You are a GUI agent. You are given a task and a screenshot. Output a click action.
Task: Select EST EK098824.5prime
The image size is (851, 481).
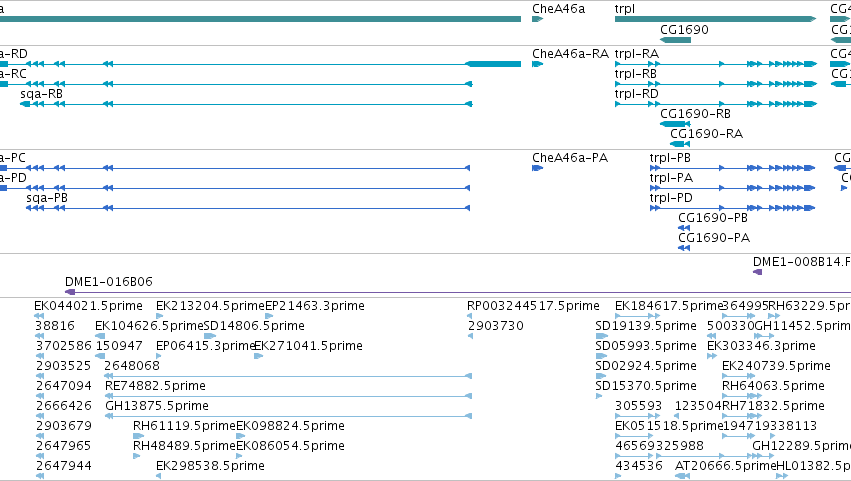pyautogui.click(x=290, y=426)
